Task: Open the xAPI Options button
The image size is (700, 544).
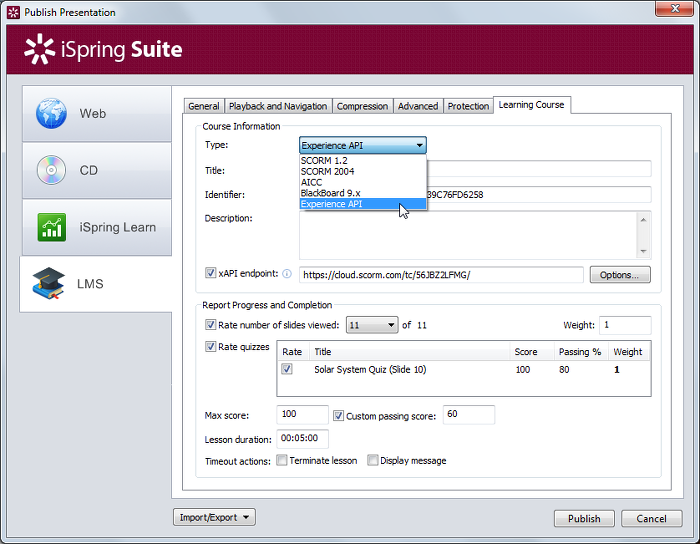Action: tap(620, 274)
